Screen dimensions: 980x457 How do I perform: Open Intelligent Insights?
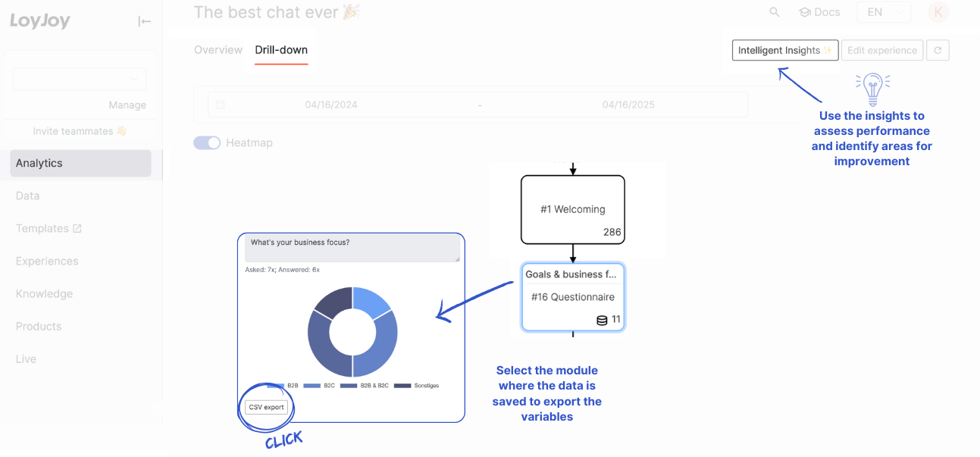pyautogui.click(x=784, y=51)
